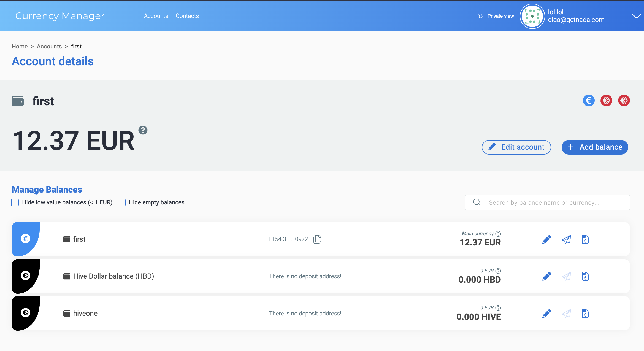Open Contacts in top navigation
Viewport: 644px width, 351px height.
[x=187, y=16]
